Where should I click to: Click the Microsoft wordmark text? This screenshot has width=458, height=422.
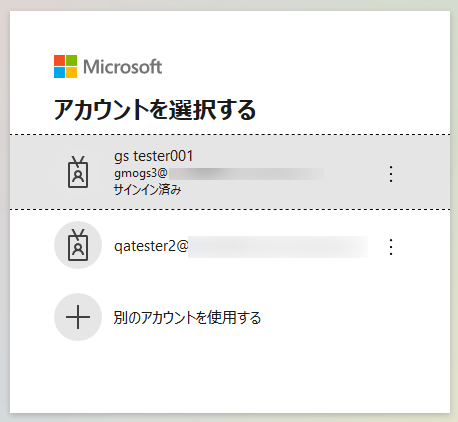(x=122, y=67)
